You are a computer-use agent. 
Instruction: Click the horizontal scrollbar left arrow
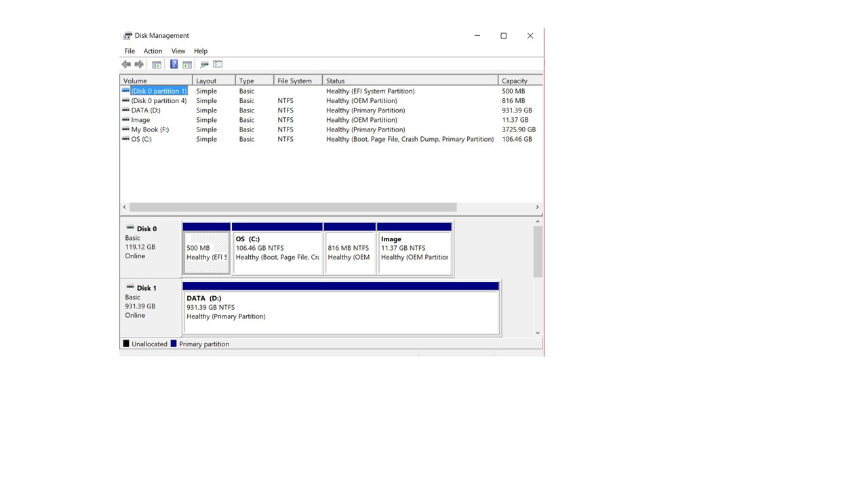[x=124, y=207]
